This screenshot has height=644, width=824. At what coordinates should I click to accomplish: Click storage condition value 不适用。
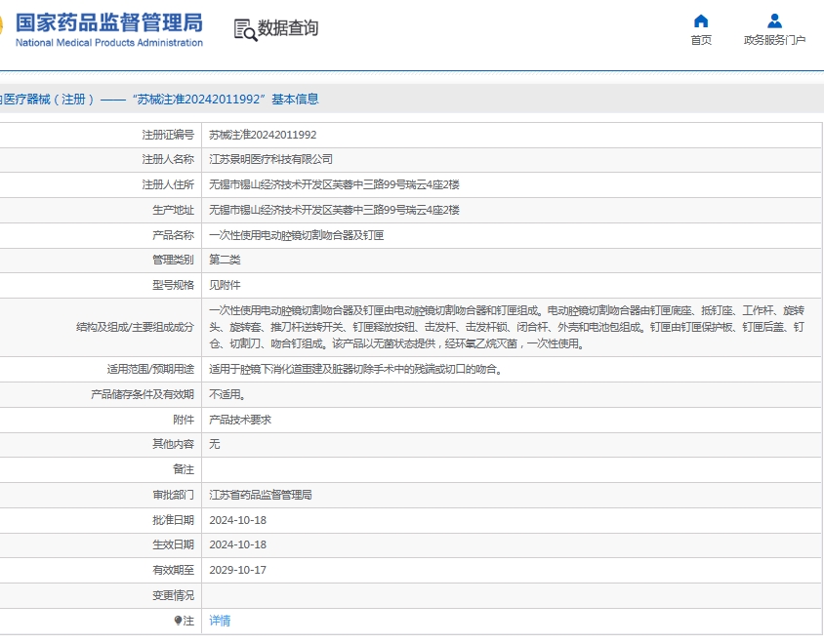(x=227, y=394)
